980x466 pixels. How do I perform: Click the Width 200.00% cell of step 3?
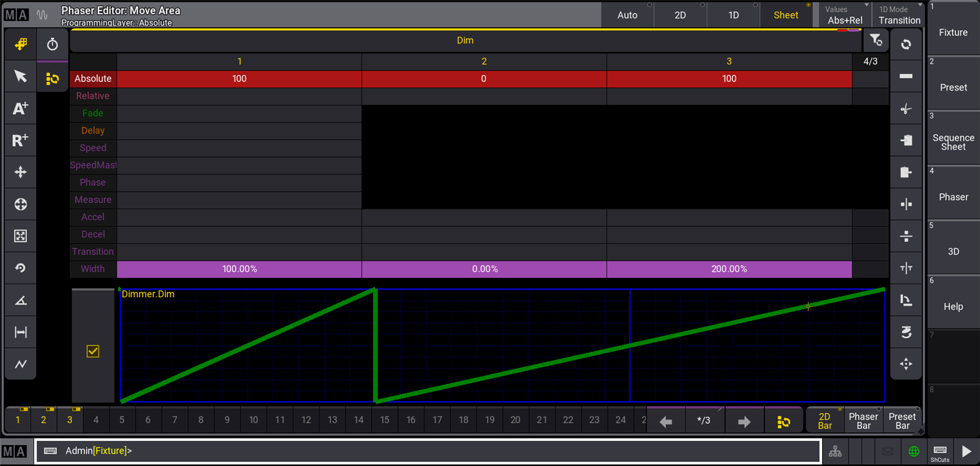point(729,269)
